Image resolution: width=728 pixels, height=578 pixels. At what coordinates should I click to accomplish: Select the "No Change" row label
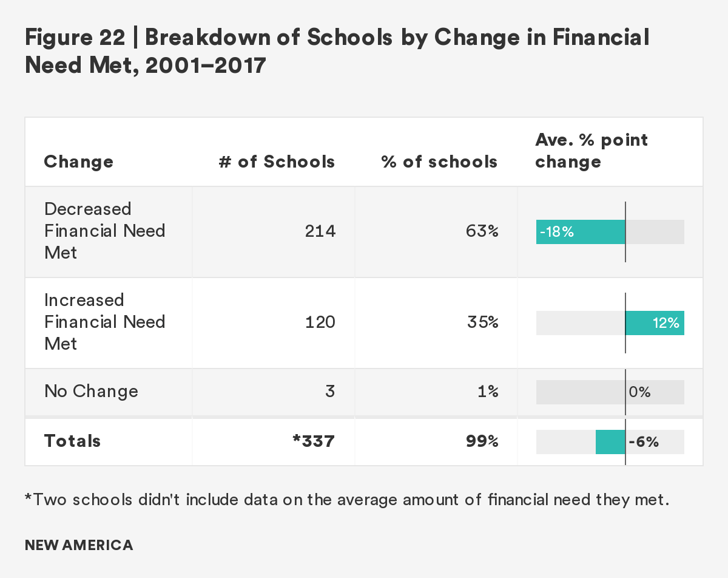pos(91,391)
